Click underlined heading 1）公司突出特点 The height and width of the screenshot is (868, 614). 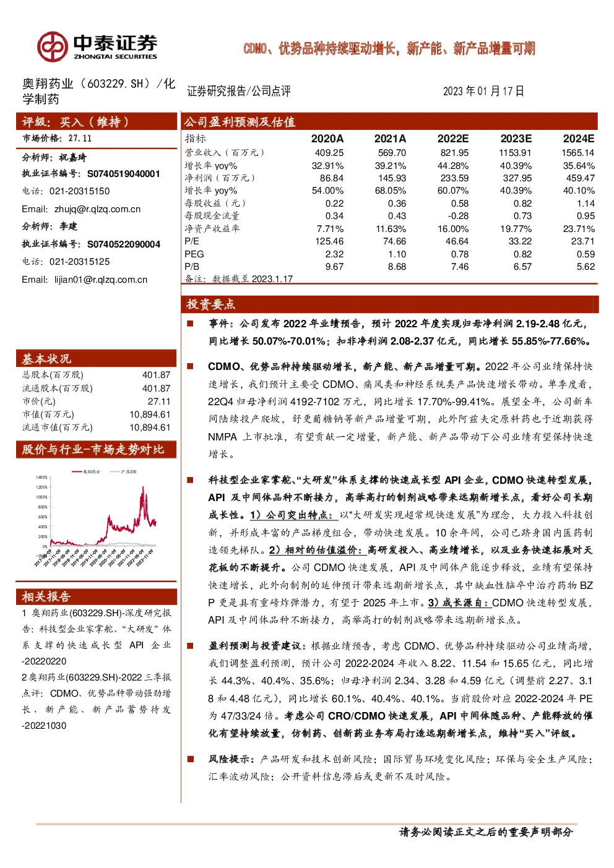(293, 515)
